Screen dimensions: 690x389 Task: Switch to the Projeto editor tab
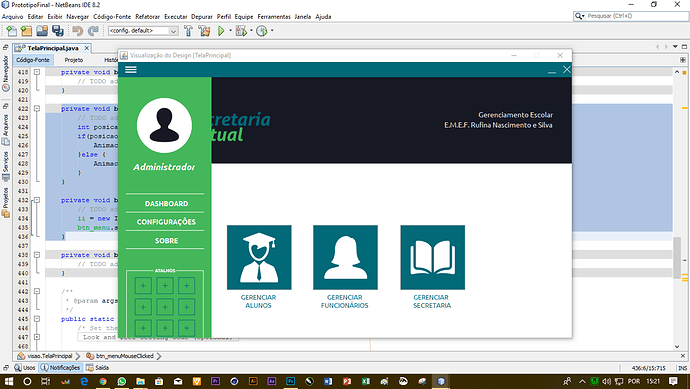[x=74, y=60]
